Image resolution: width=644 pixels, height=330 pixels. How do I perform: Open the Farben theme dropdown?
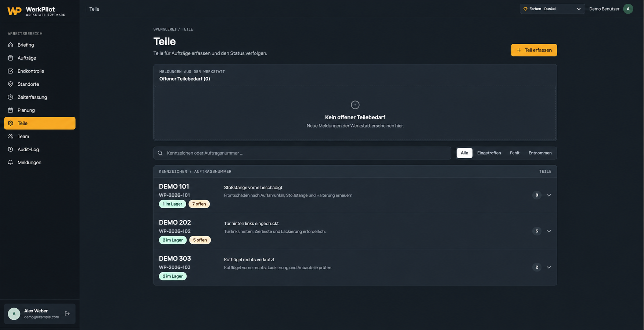pos(552,9)
